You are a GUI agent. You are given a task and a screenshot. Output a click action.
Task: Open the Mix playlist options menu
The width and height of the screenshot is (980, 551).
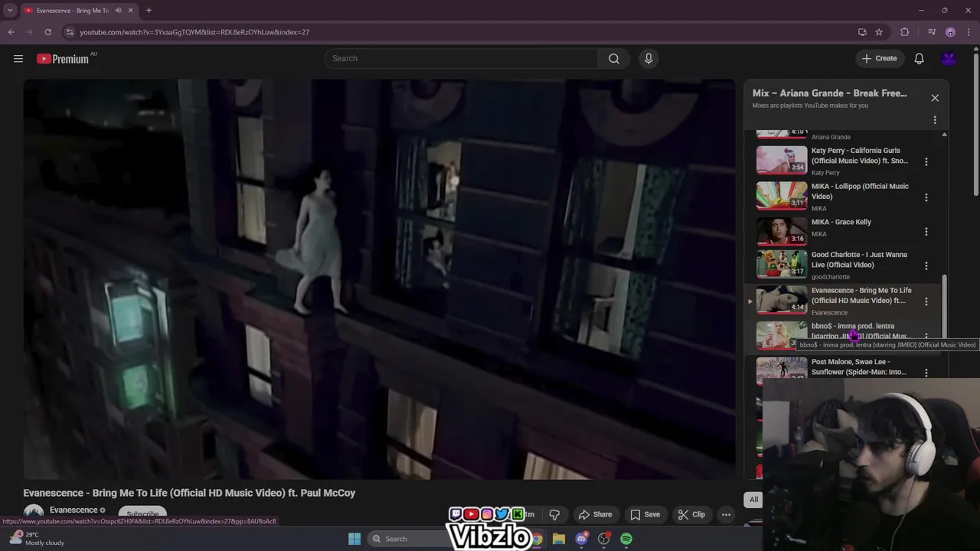(x=935, y=120)
